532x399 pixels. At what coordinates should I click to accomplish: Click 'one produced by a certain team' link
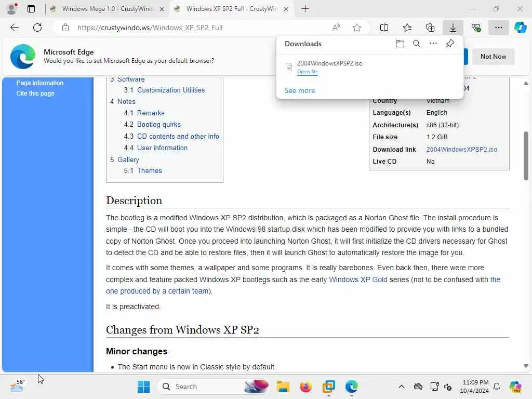tap(157, 291)
